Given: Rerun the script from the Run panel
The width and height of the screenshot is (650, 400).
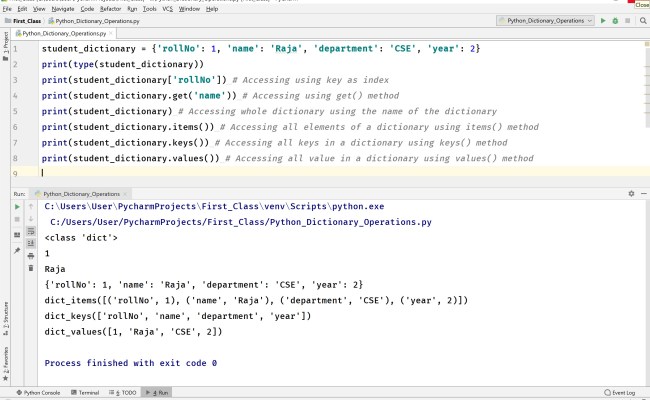Looking at the screenshot, I should pos(17,206).
